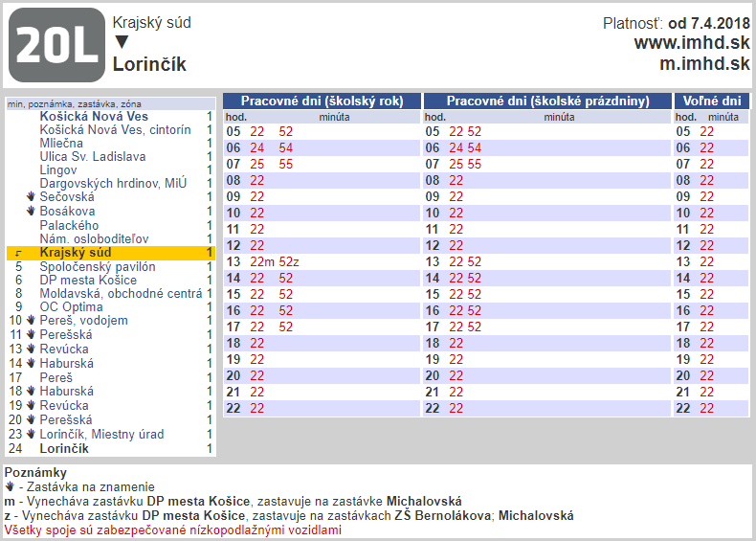Go to the Spoločenský pavilón stop
This screenshot has width=756, height=541.
(x=97, y=266)
